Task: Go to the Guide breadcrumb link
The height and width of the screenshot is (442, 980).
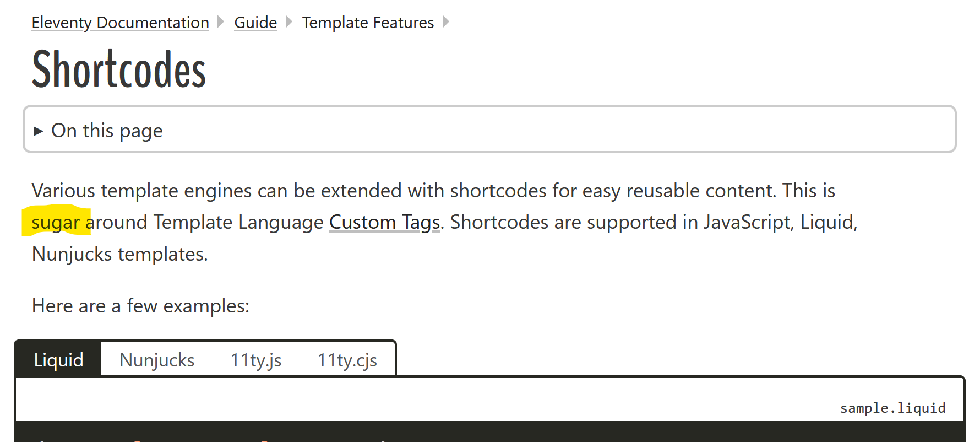Action: 255,23
